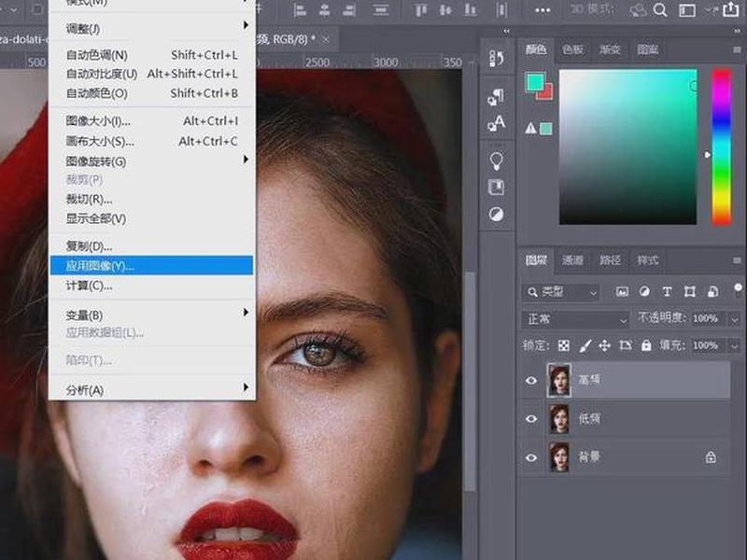Expand the layer filter 类型 dropdown
The height and width of the screenshot is (560, 747).
(561, 292)
